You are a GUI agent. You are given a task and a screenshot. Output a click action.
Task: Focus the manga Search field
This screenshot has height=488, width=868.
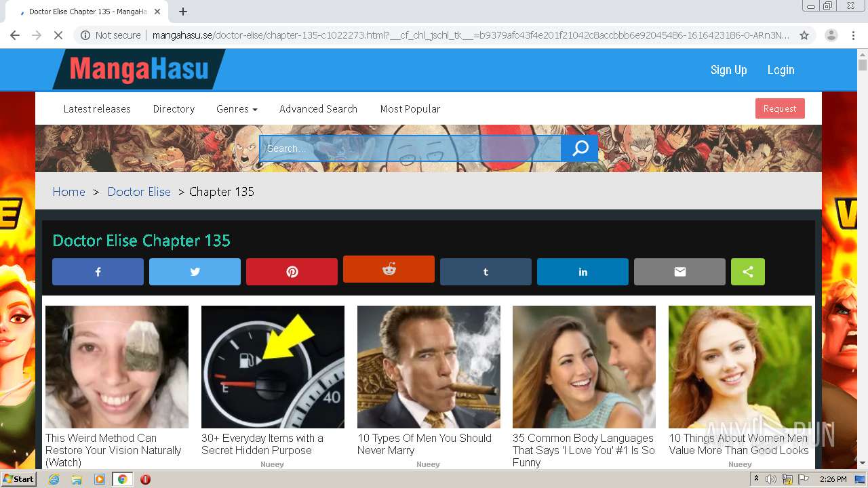(x=410, y=148)
